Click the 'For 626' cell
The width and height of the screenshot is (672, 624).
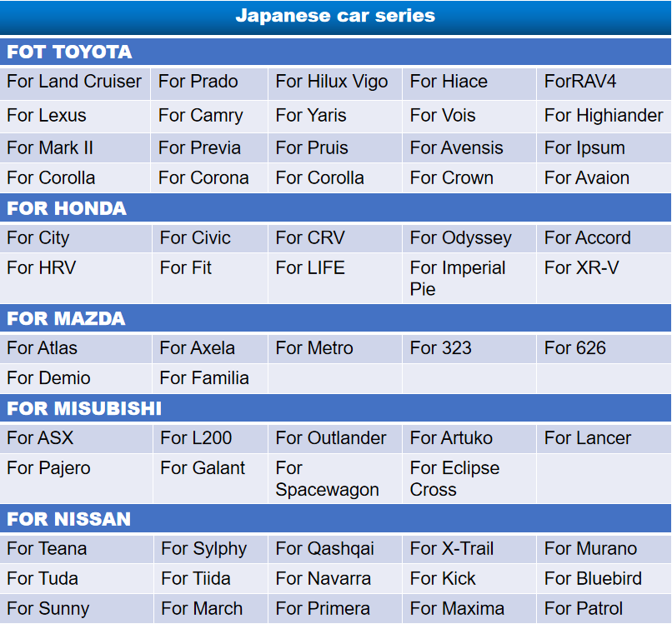point(575,348)
